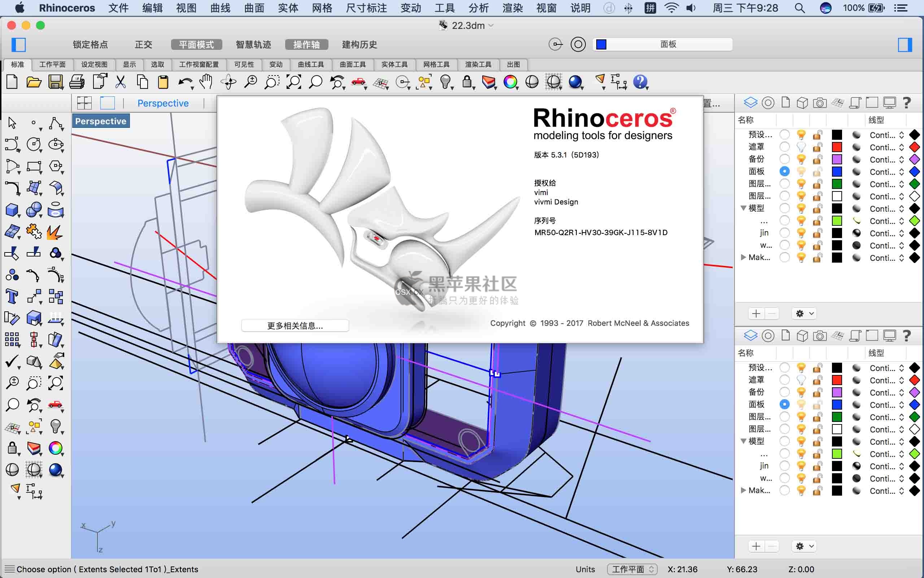Click red color swatch of 遮罩 in upper panel
This screenshot has height=578, width=924.
click(837, 147)
